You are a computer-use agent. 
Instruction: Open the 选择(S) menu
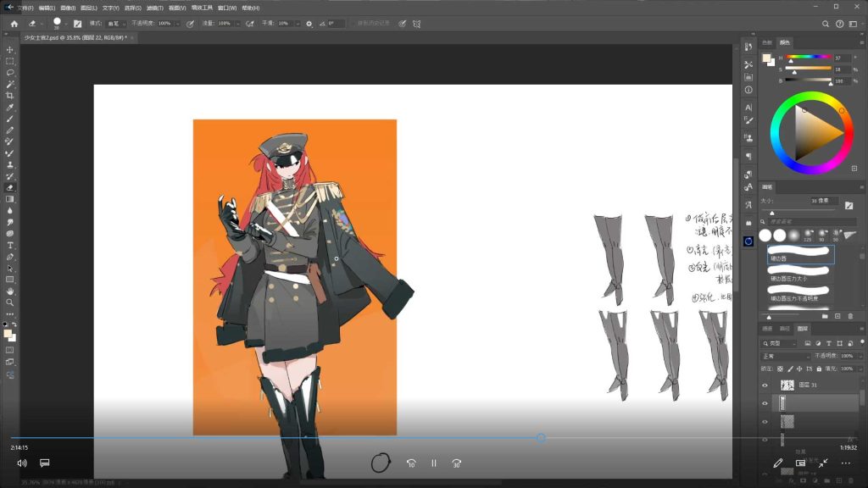tap(132, 8)
